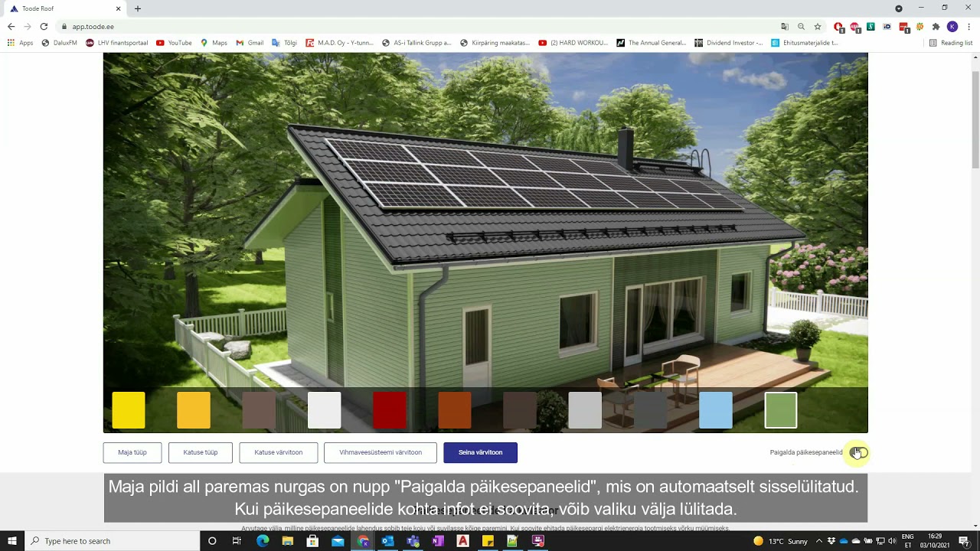Open the Apps bookmark shortcut
The height and width of the screenshot is (551, 980).
(x=20, y=43)
